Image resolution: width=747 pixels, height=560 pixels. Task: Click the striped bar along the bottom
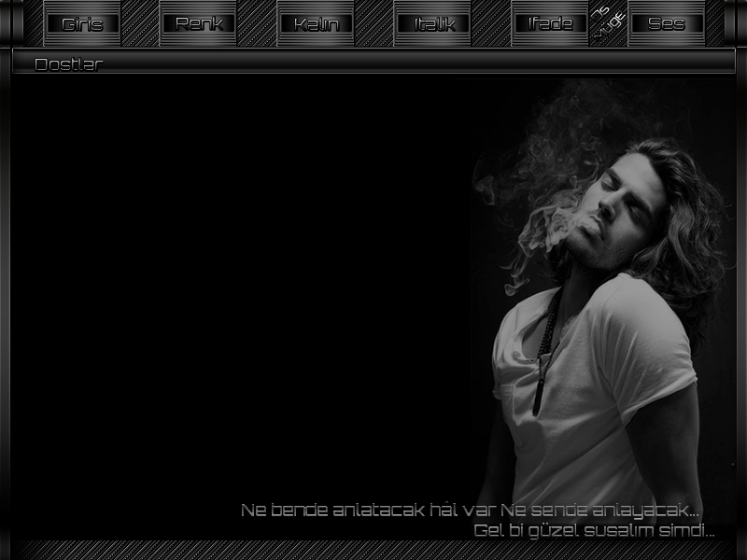coord(373,550)
